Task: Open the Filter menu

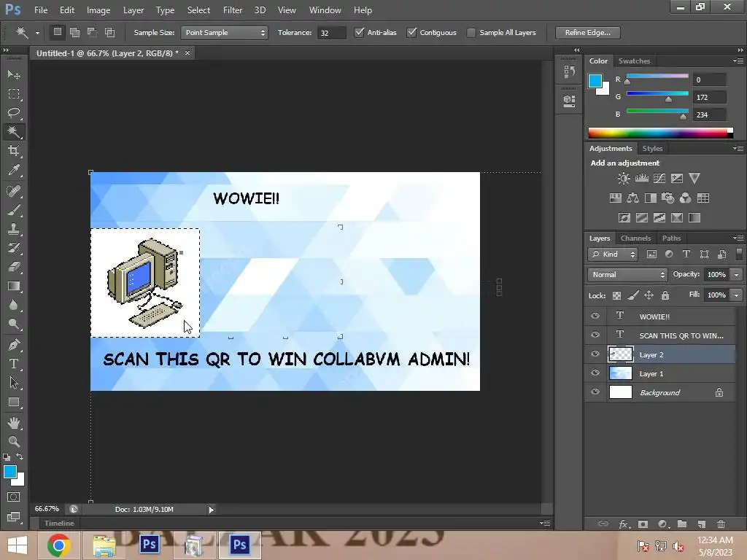Action: pos(233,10)
